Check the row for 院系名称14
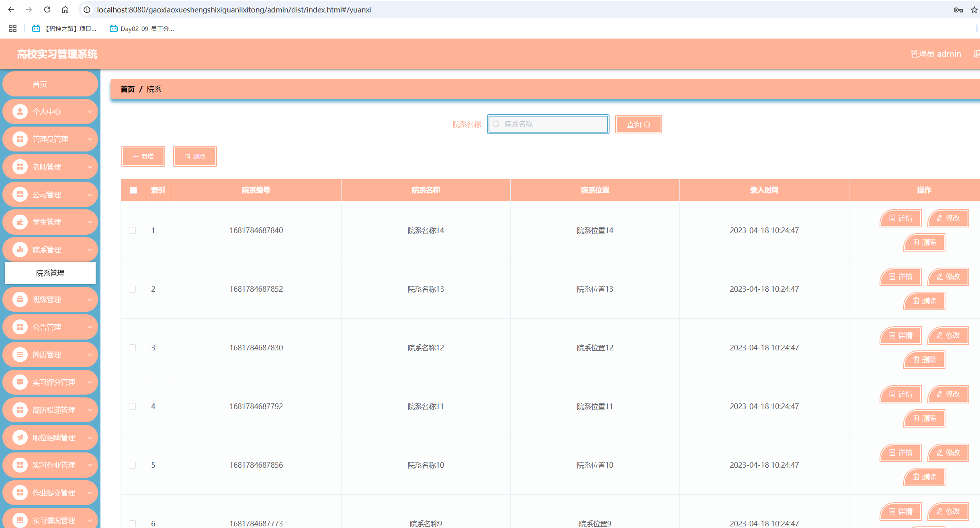This screenshot has height=528, width=980. click(x=132, y=230)
